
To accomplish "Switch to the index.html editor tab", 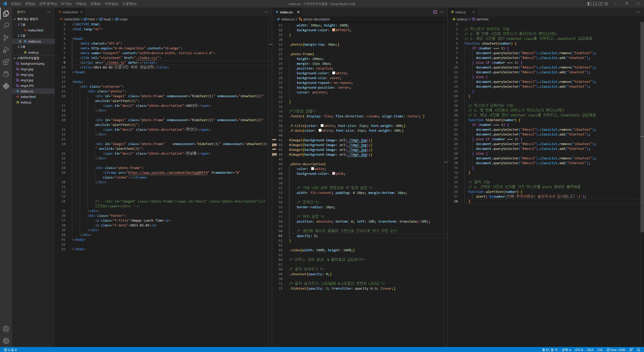I will [70, 12].
